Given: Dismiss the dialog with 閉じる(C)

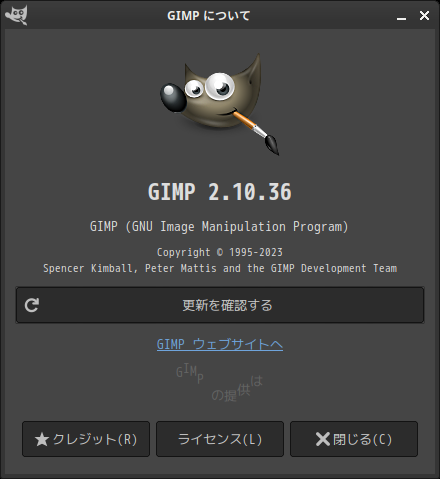Looking at the screenshot, I should coord(354,439).
